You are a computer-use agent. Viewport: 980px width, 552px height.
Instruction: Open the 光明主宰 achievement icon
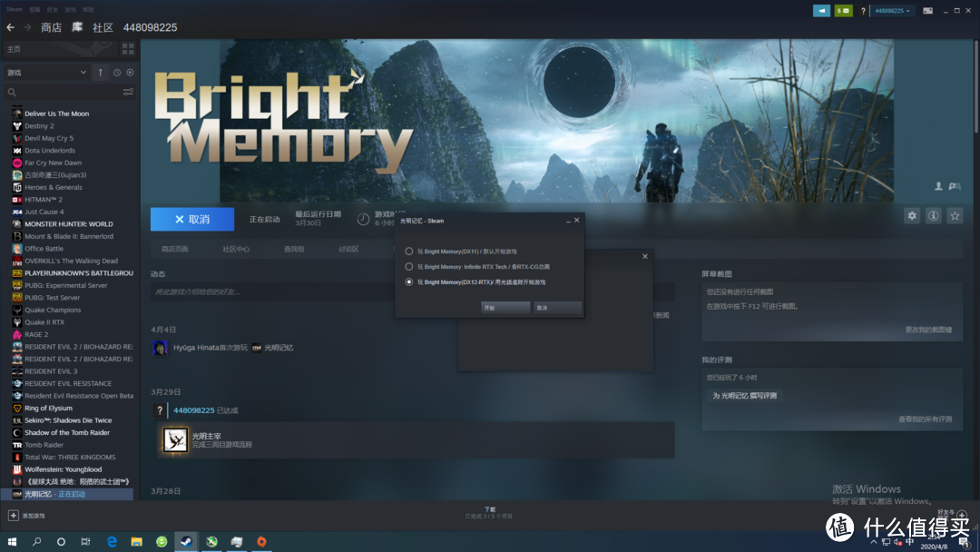[x=175, y=440]
